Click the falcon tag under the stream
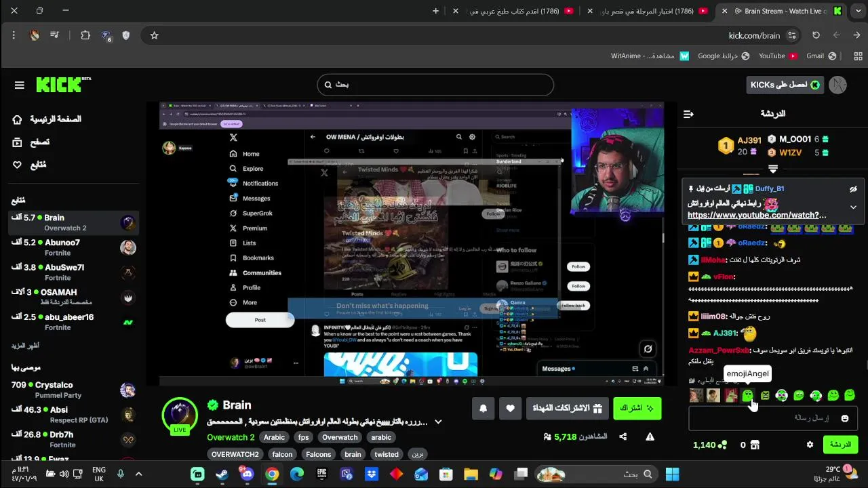Image resolution: width=868 pixels, height=488 pixels. (282, 454)
